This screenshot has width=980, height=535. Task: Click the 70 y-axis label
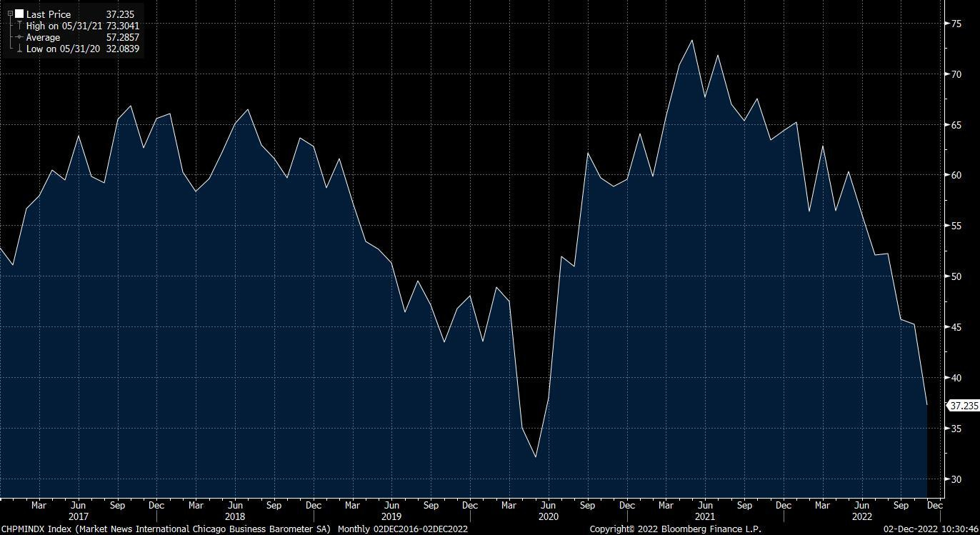point(956,74)
